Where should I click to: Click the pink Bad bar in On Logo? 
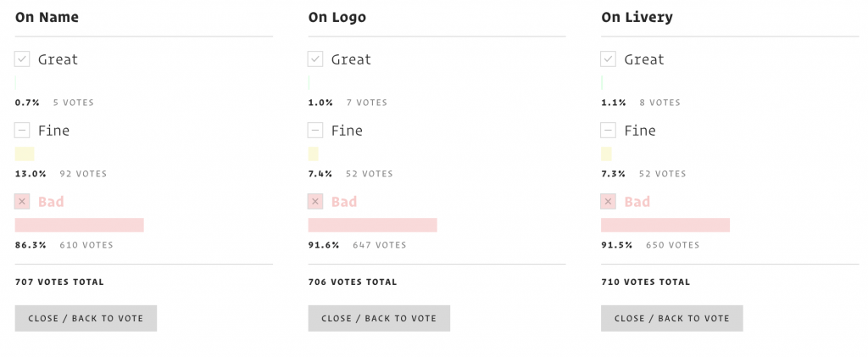[373, 226]
